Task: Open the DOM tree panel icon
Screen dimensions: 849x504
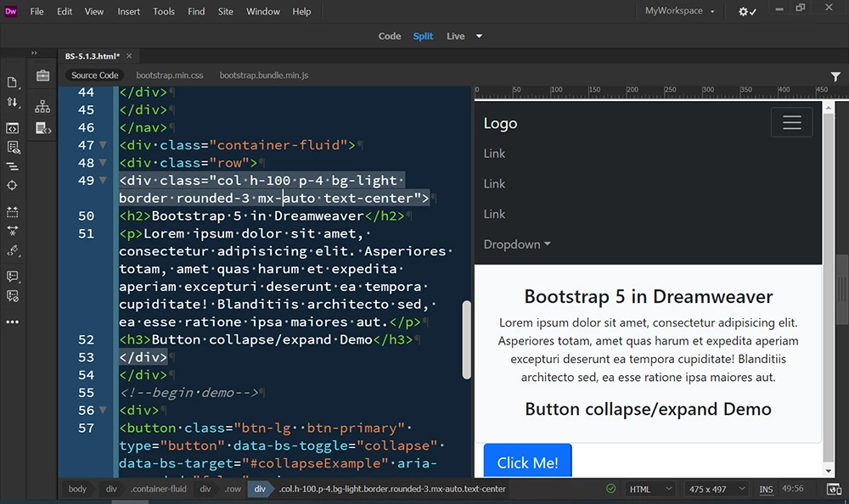Action: [42, 107]
